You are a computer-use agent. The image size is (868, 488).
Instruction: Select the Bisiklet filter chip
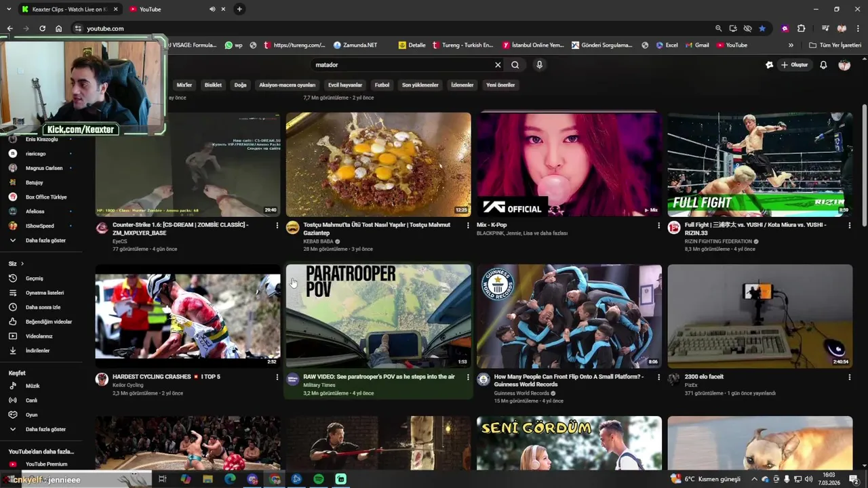(213, 85)
